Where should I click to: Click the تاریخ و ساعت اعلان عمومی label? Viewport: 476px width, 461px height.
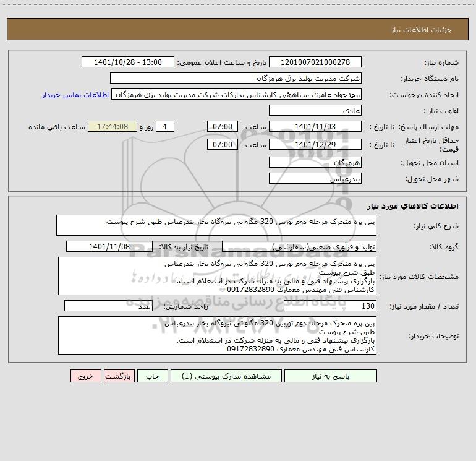(222, 62)
